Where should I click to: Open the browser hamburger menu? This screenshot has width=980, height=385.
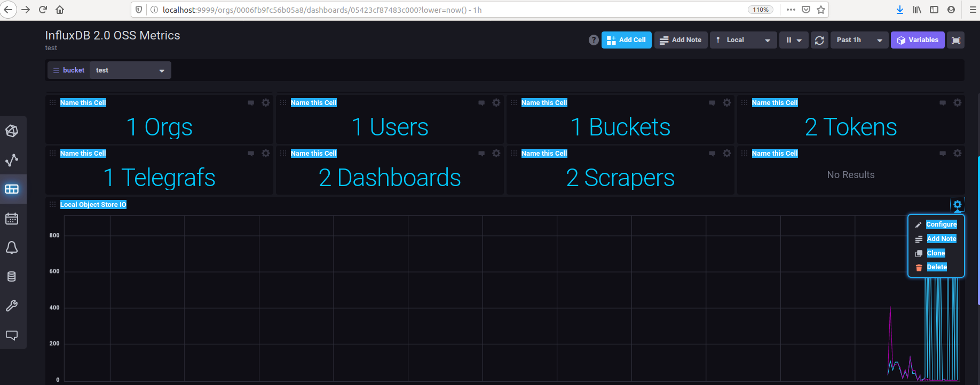point(973,10)
